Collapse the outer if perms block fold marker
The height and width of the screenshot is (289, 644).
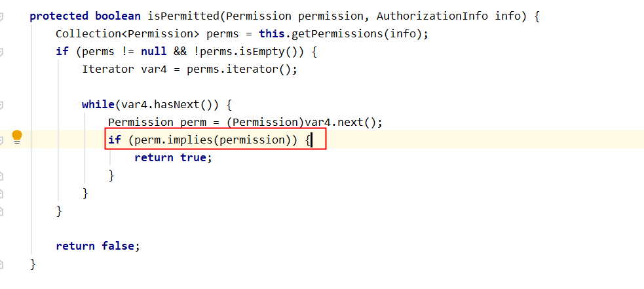tap(2, 51)
